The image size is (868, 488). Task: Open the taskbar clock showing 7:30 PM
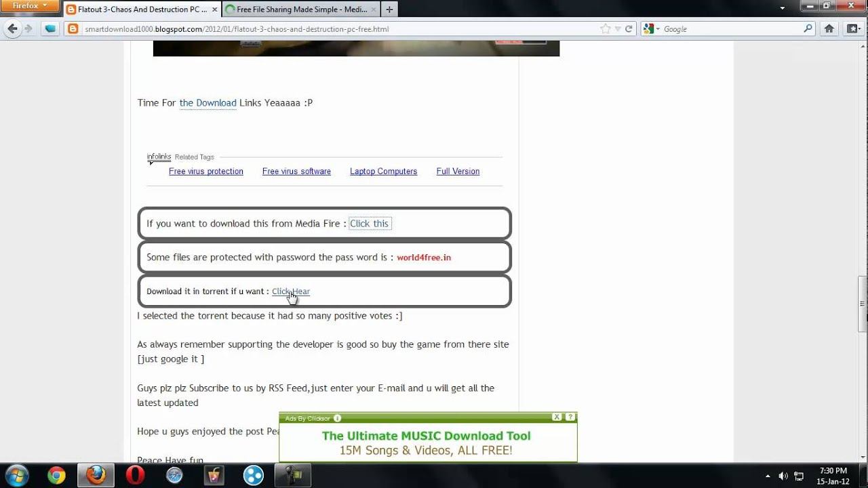(x=833, y=476)
